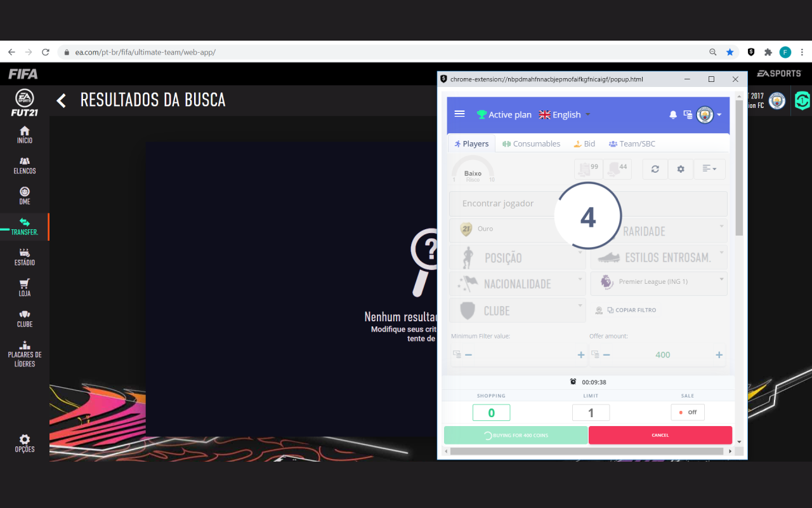Open the Loja shopping cart icon
The image size is (812, 508).
point(25,288)
